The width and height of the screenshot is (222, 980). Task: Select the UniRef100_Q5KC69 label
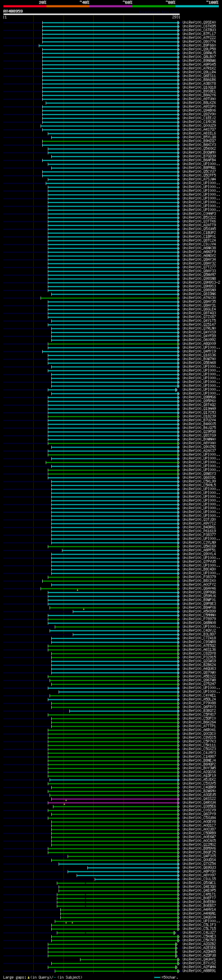[x=199, y=546]
